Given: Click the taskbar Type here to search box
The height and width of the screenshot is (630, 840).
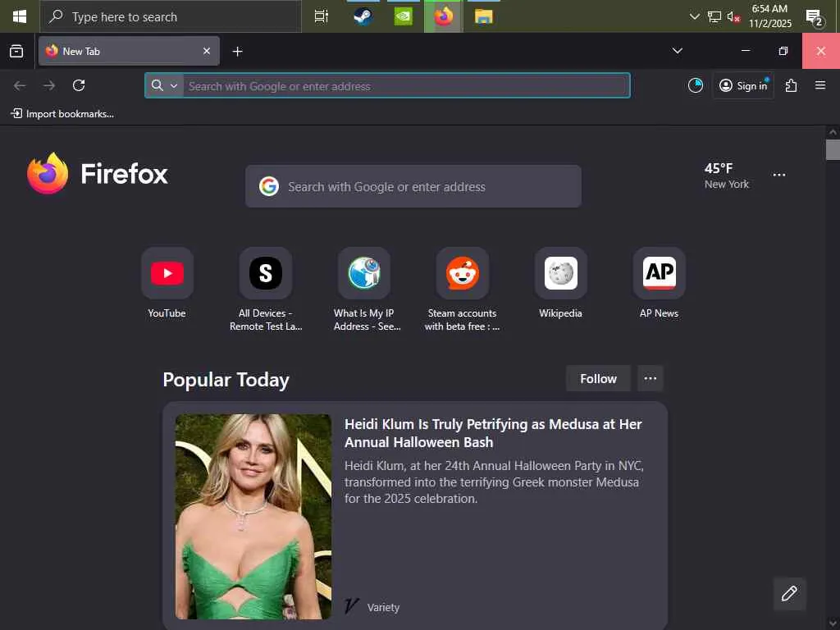Looking at the screenshot, I should [x=171, y=16].
